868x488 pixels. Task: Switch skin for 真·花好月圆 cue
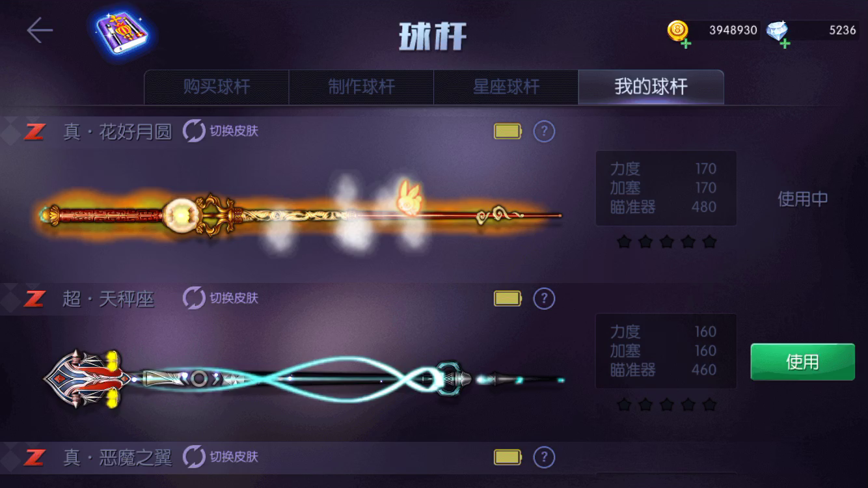click(221, 131)
